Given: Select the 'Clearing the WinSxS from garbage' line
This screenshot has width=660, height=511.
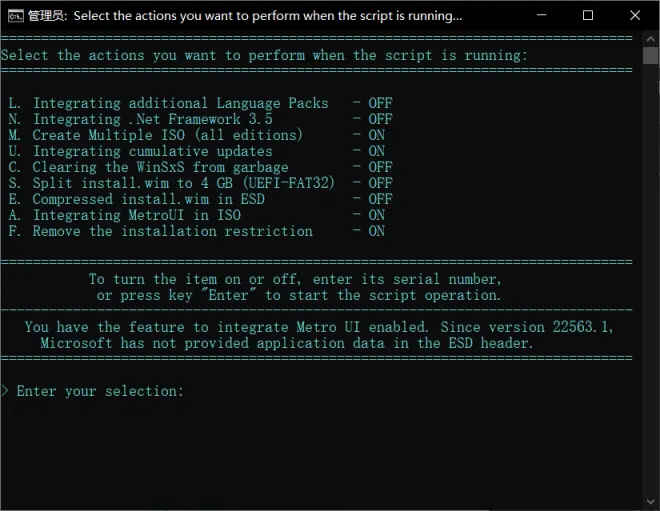Looking at the screenshot, I should 200,167.
